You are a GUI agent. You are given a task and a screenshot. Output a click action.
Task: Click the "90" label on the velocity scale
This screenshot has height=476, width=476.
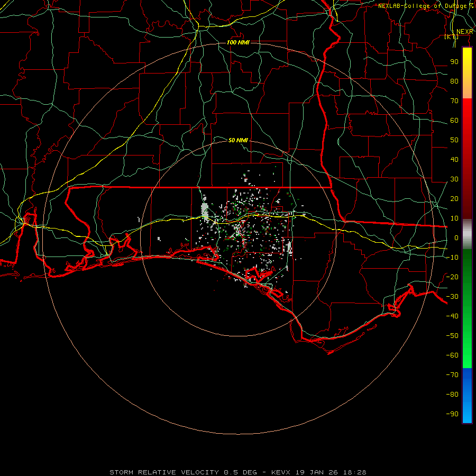454,62
